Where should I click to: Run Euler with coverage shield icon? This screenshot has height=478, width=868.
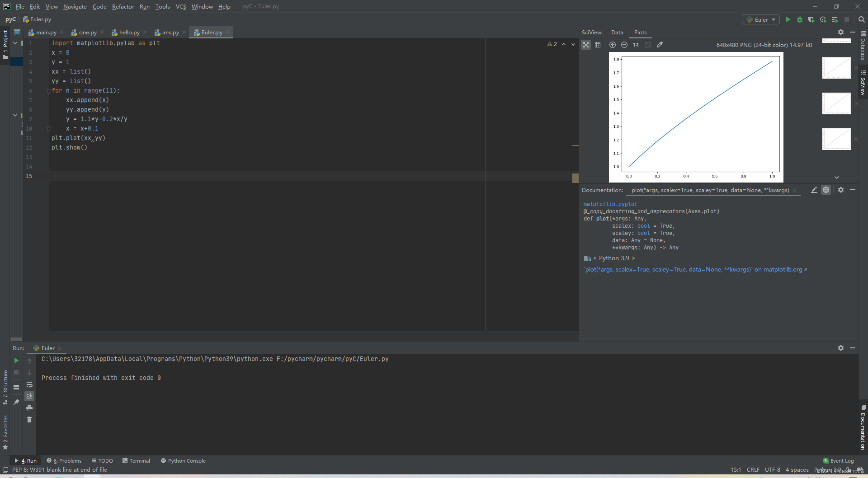pyautogui.click(x=811, y=19)
